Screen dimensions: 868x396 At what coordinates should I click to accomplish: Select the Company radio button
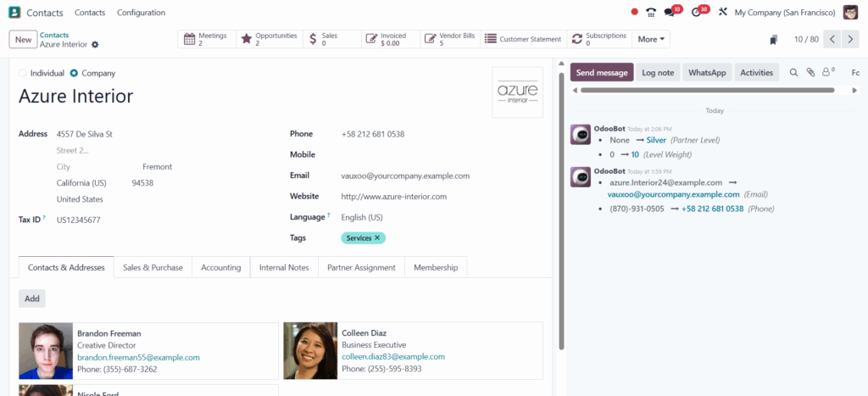(74, 73)
